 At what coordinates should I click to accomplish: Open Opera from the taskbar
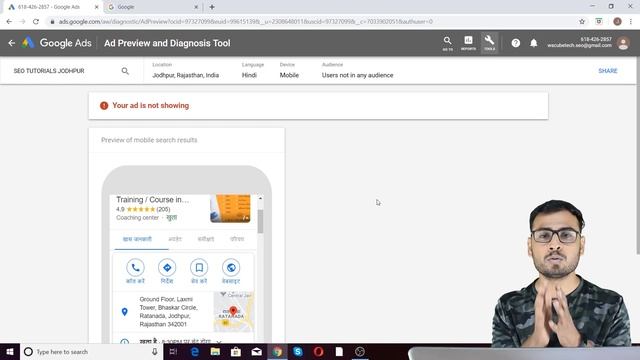(x=318, y=351)
